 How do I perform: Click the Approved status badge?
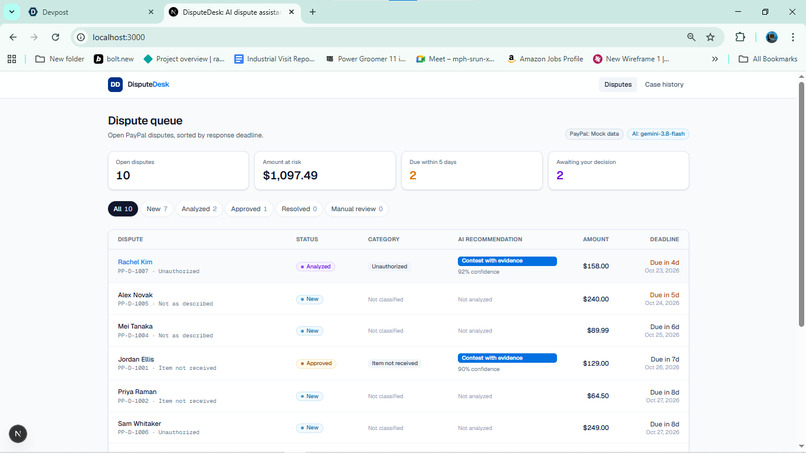(x=316, y=363)
